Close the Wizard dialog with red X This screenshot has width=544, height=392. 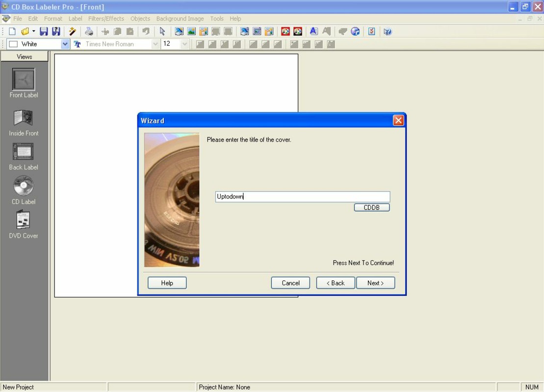coord(398,120)
